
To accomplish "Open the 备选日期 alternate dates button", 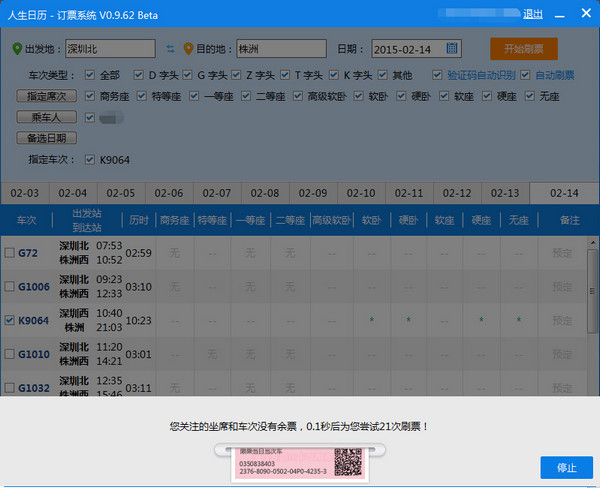I will (x=46, y=138).
